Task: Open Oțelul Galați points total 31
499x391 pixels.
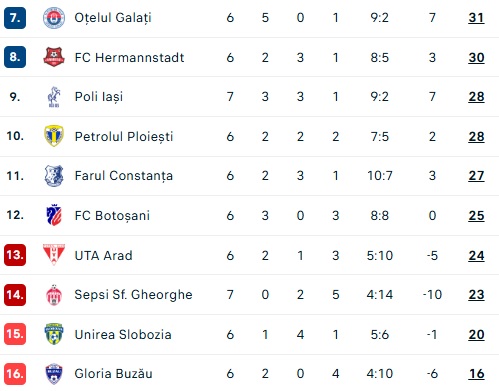Action: coord(476,18)
